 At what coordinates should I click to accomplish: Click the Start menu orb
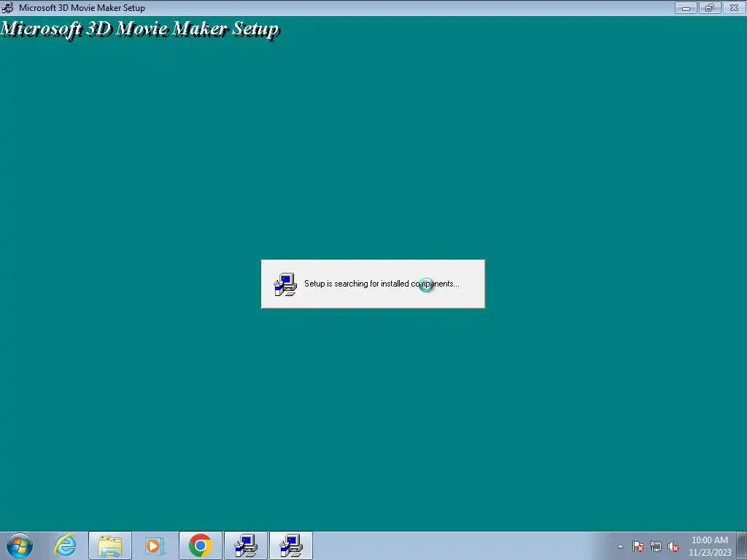point(20,545)
